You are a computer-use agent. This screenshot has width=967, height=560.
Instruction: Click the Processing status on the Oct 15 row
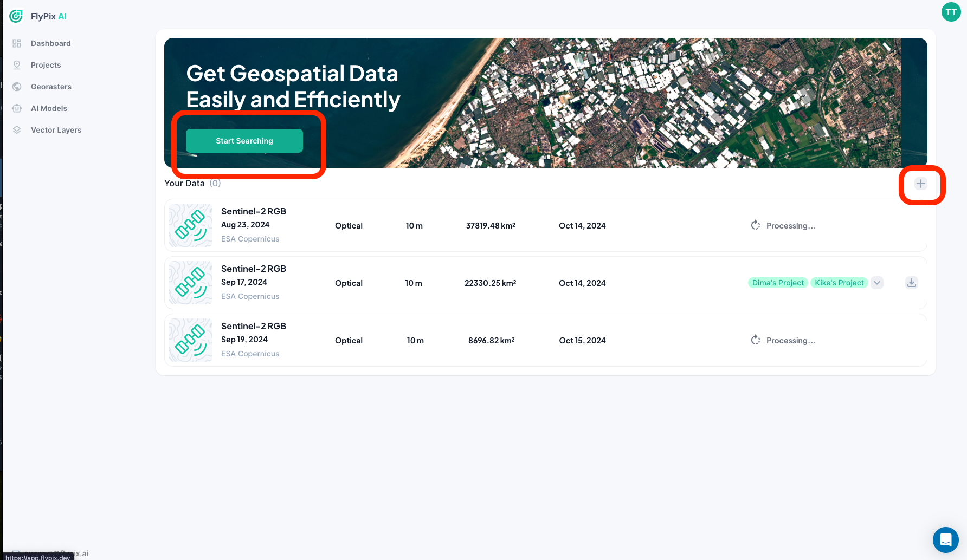pyautogui.click(x=791, y=340)
